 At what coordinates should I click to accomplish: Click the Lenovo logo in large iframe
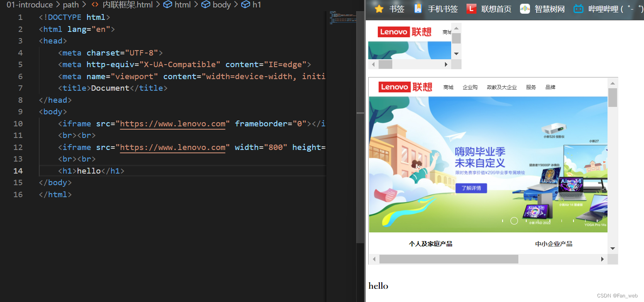(x=406, y=87)
